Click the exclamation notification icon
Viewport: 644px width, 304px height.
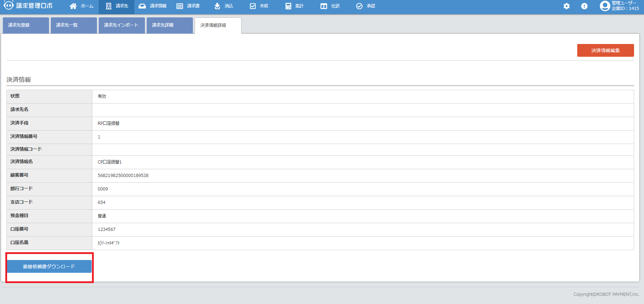coord(584,6)
